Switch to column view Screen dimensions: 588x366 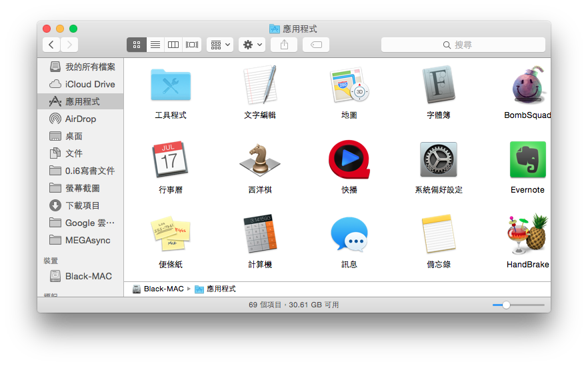(173, 45)
